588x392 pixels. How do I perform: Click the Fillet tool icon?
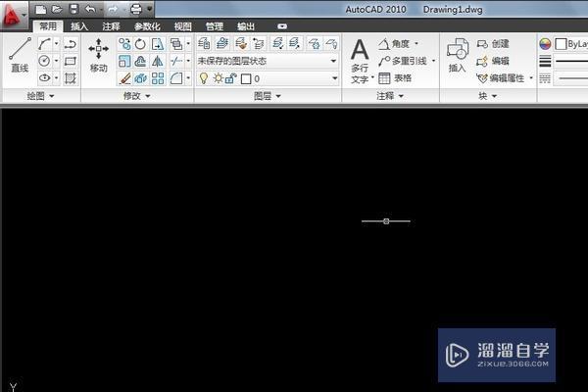[175, 78]
